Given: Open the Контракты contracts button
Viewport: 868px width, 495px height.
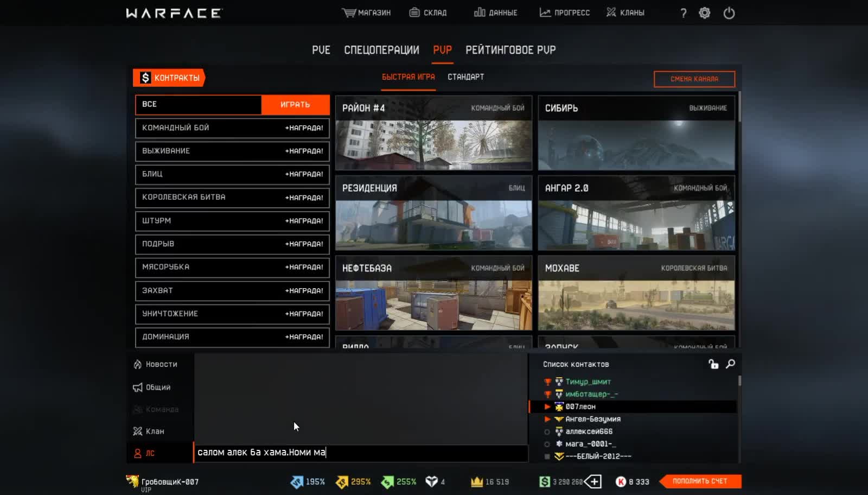Looking at the screenshot, I should click(169, 78).
